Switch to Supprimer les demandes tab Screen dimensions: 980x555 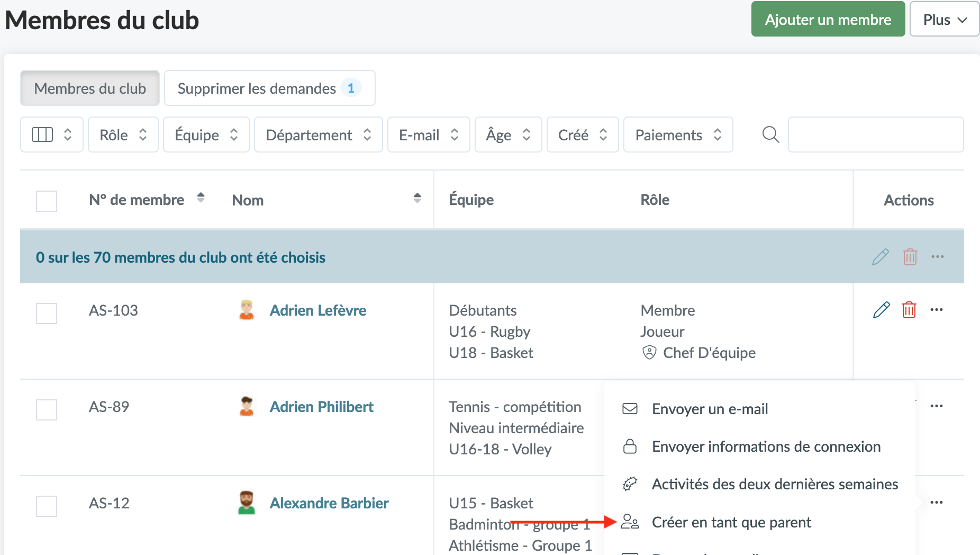[270, 88]
